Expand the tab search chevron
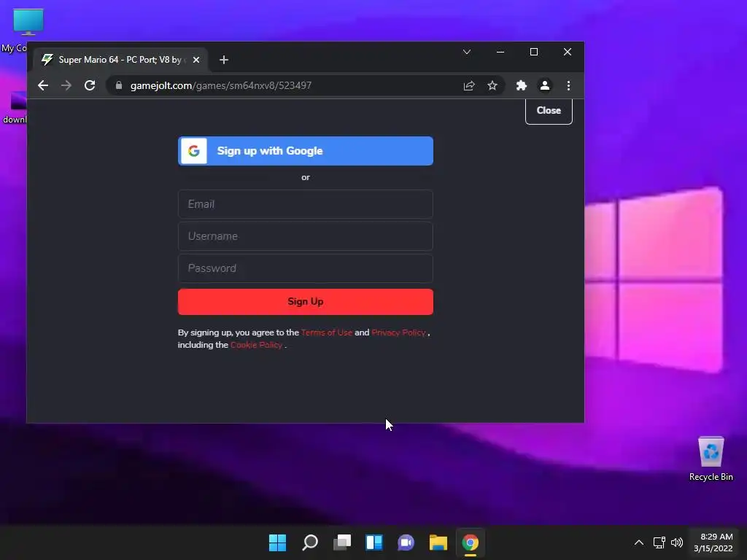 [x=467, y=52]
